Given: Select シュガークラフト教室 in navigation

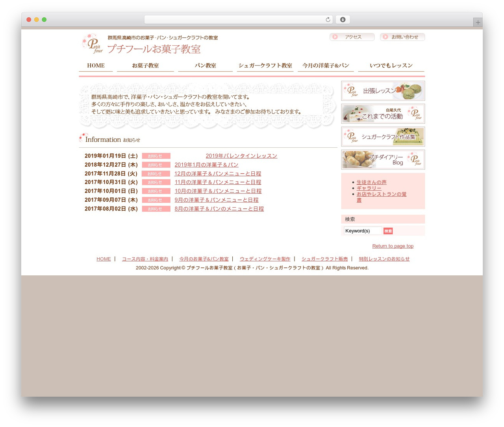Looking at the screenshot, I should [265, 66].
